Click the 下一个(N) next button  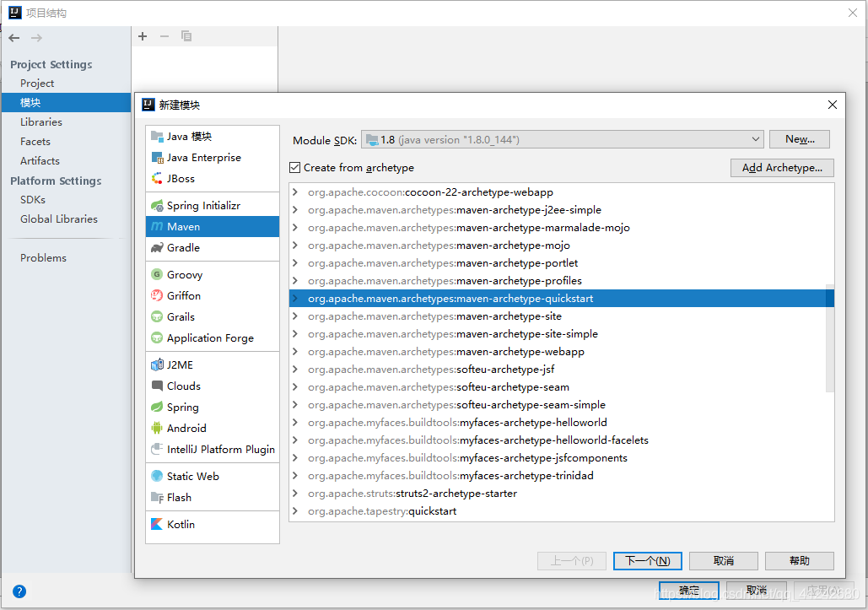point(648,561)
